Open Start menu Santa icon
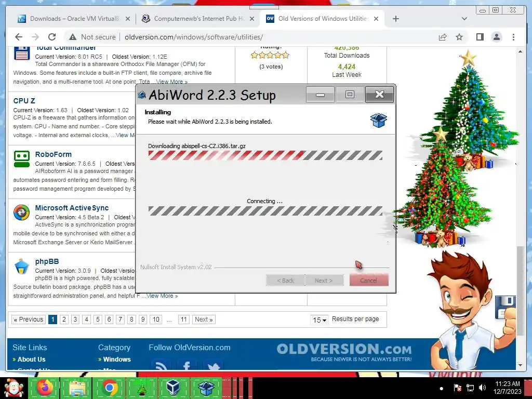532x399 pixels. coord(13,389)
